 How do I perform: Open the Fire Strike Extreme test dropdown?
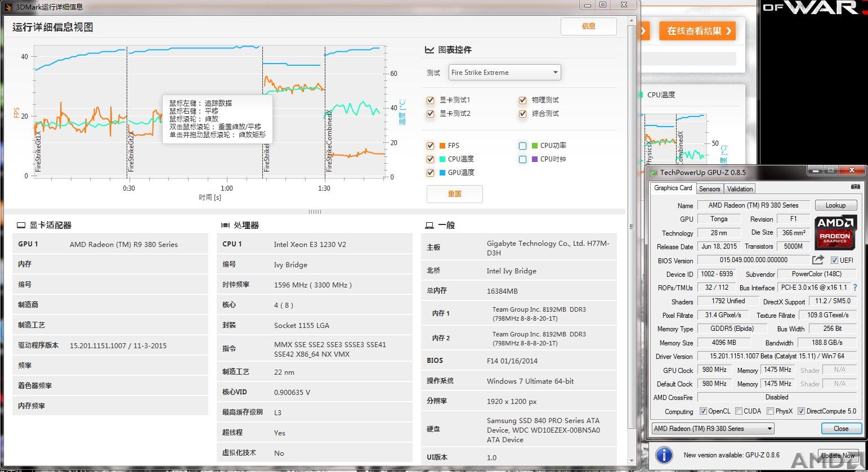[505, 72]
